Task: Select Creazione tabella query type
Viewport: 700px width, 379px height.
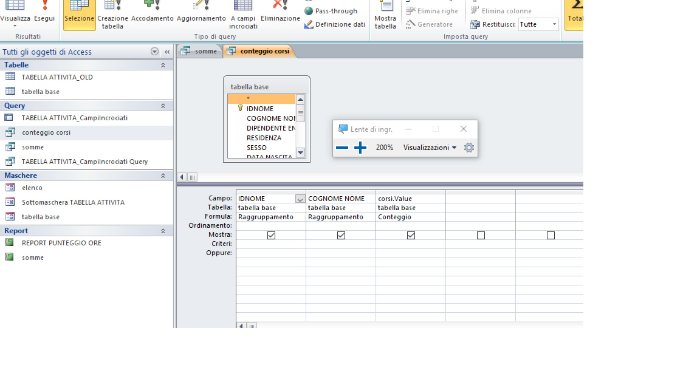Action: 112,14
